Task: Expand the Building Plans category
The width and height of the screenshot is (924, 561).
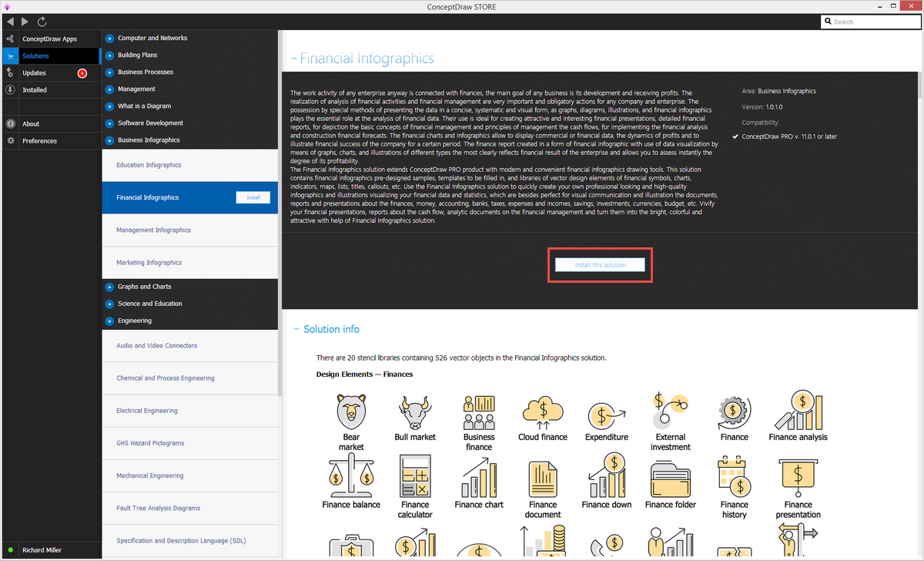Action: (110, 55)
